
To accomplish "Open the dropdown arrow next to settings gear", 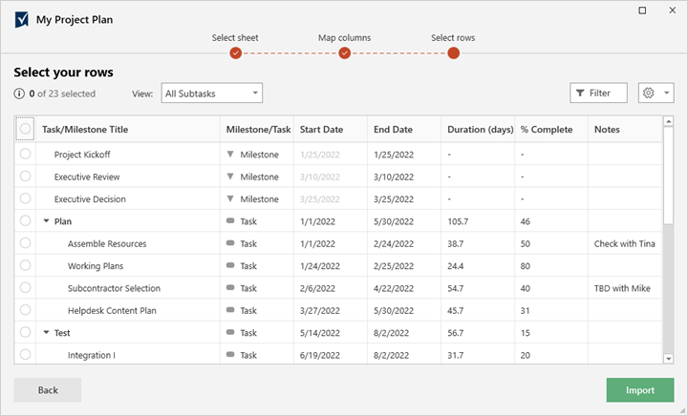I will tap(666, 93).
